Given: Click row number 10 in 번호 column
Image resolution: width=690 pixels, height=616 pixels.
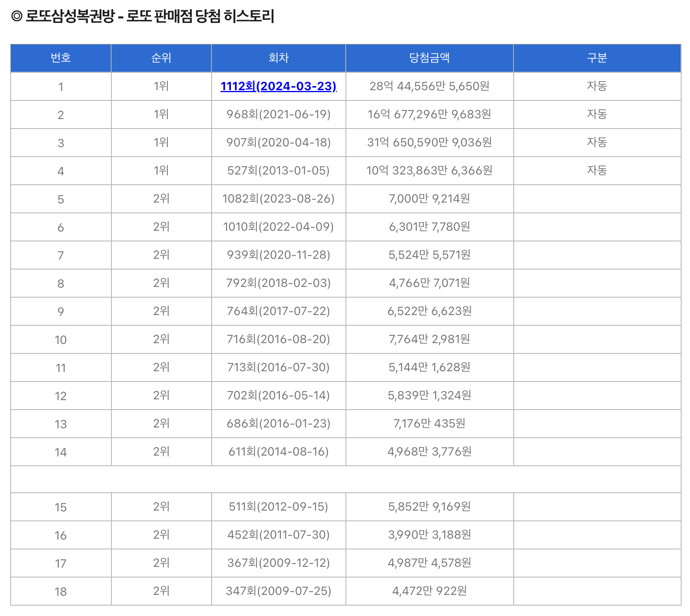Looking at the screenshot, I should click(61, 340).
